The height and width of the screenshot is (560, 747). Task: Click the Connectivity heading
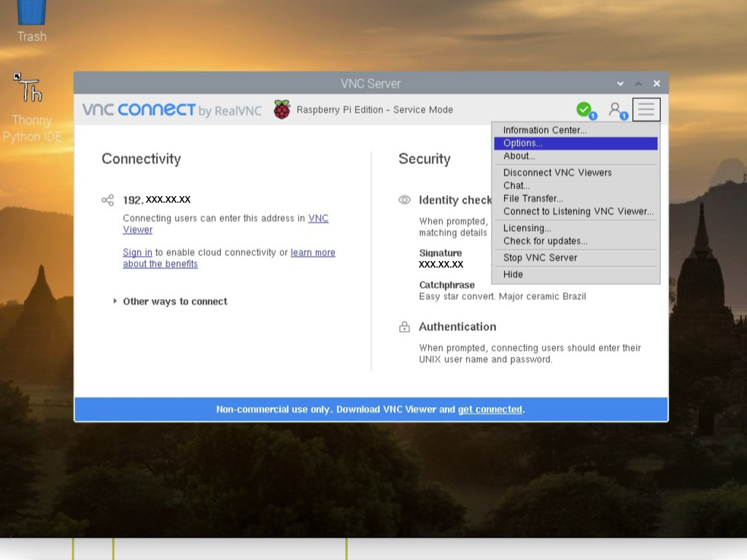coord(142,159)
